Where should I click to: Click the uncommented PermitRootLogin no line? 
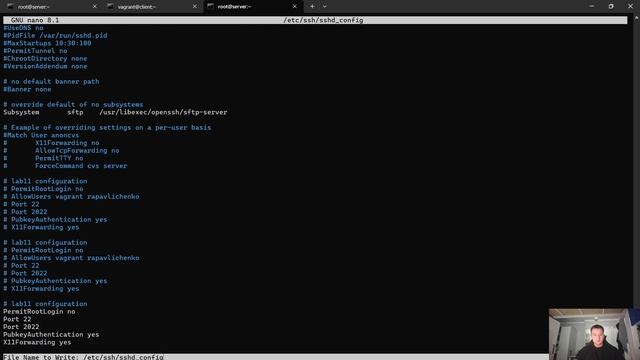[39, 311]
